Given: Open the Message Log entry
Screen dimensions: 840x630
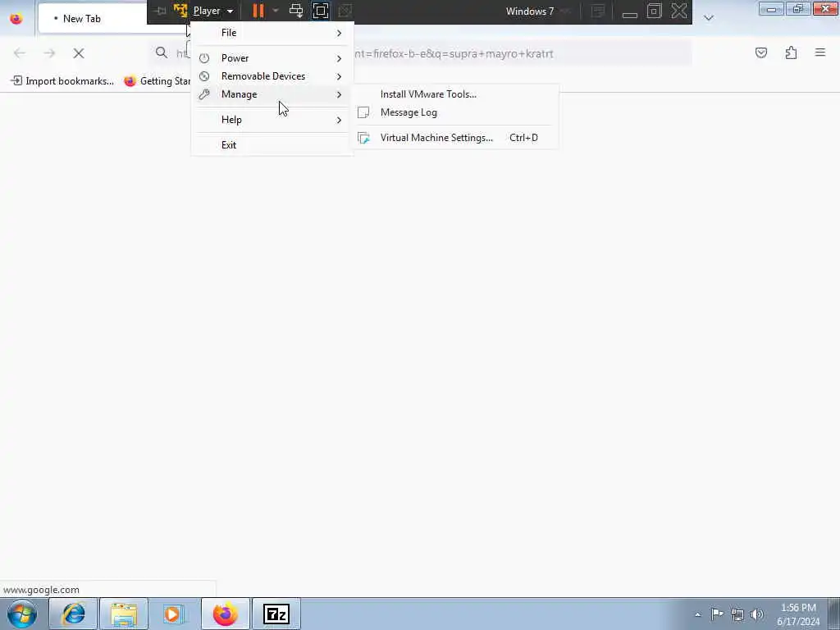Looking at the screenshot, I should point(409,112).
